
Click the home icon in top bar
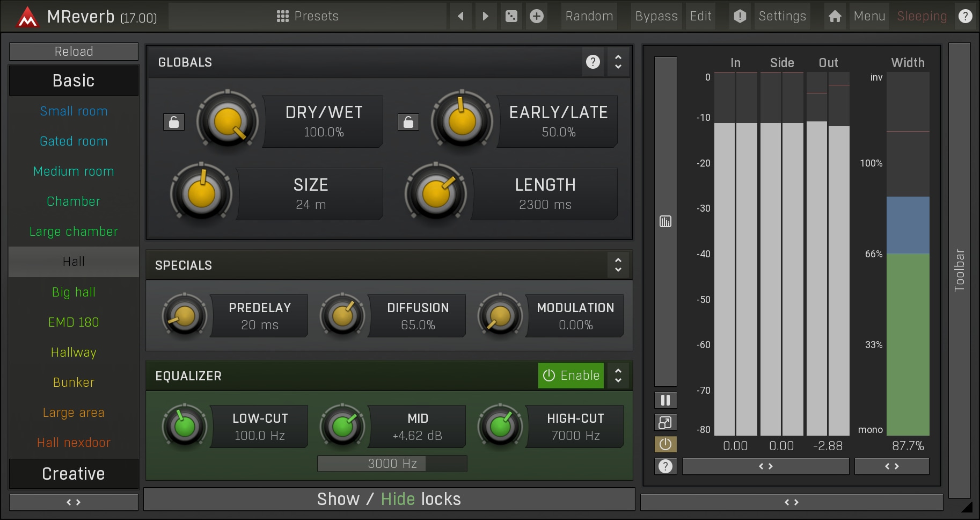[x=835, y=16]
